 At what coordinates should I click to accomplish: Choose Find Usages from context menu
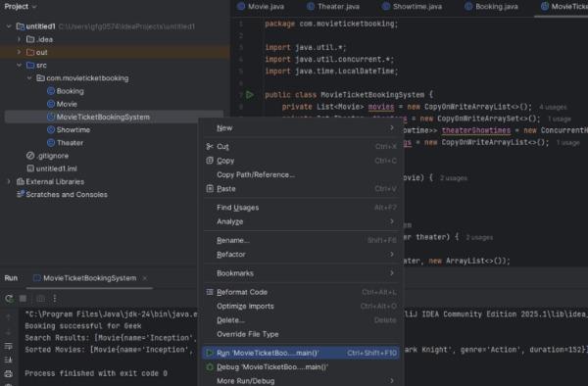click(x=301, y=208)
